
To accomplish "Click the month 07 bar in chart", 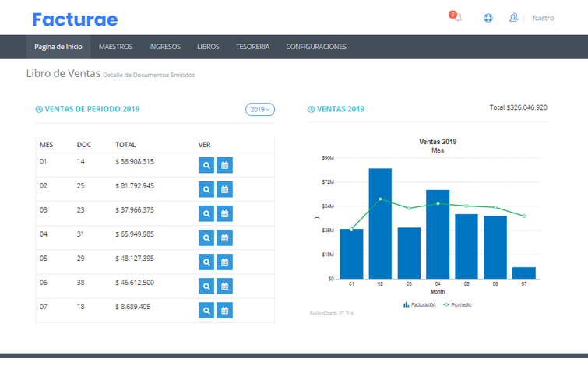I will point(524,273).
